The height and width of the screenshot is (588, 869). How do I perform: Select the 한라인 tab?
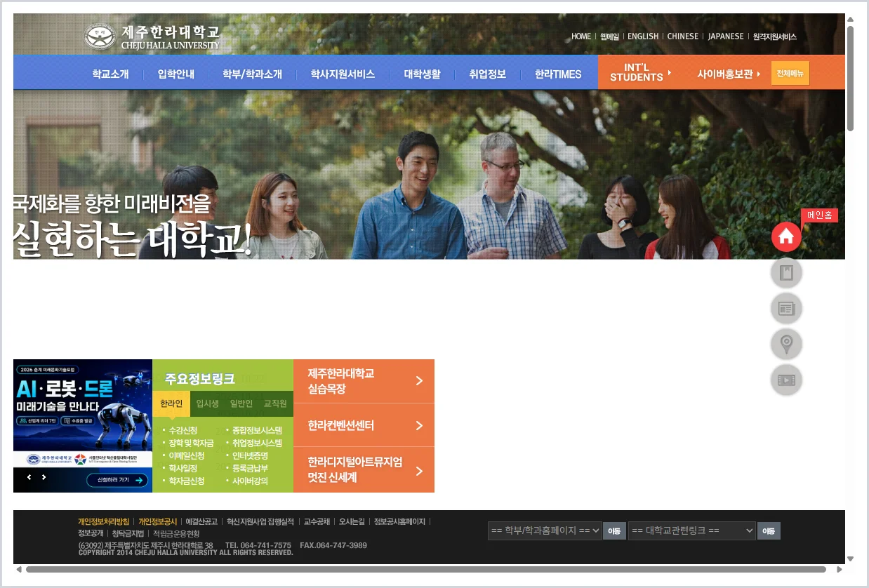pos(171,403)
